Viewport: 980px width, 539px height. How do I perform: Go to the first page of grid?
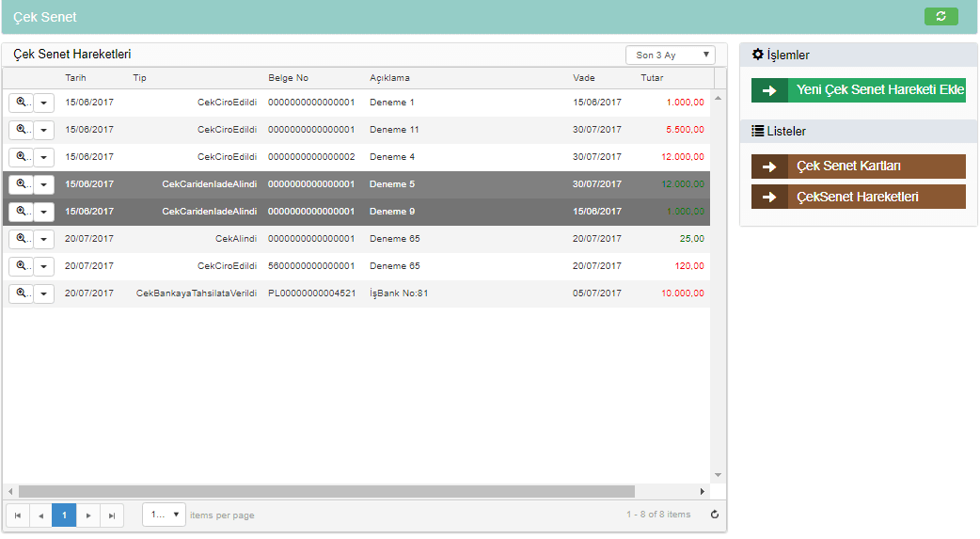17,515
